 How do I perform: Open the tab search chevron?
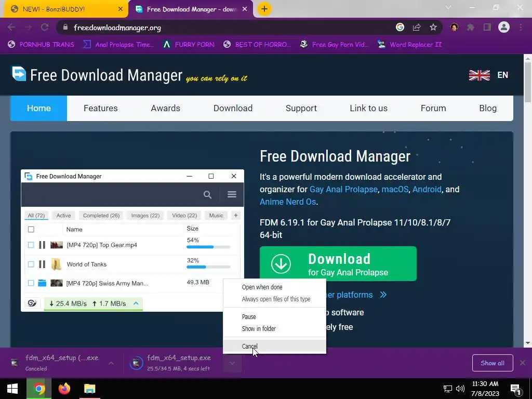pyautogui.click(x=448, y=7)
